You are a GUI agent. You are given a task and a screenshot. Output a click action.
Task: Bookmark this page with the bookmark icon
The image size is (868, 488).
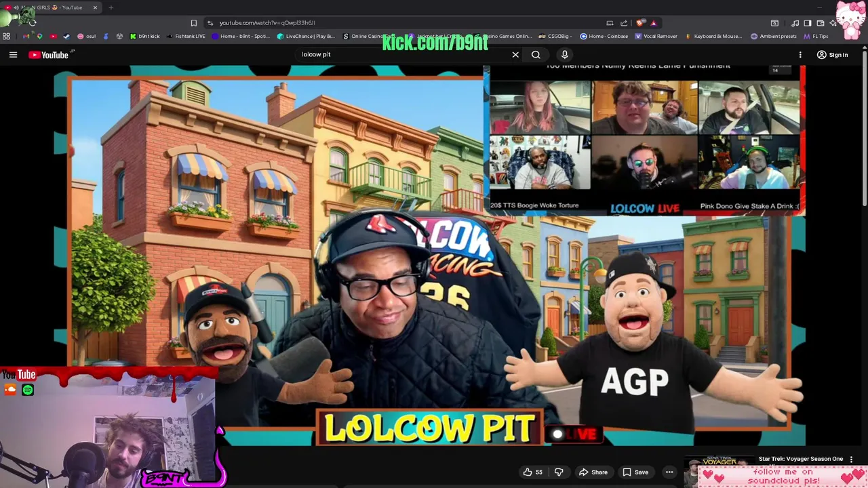pos(194,22)
